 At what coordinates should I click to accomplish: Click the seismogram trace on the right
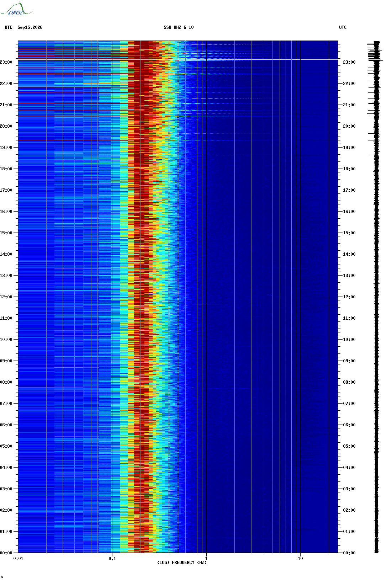[x=376, y=297]
